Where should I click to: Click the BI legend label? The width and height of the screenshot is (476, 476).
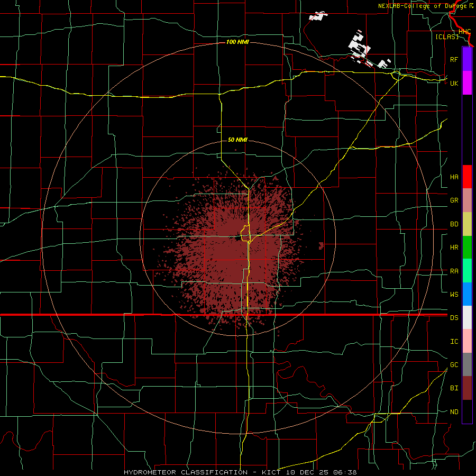tap(454, 388)
